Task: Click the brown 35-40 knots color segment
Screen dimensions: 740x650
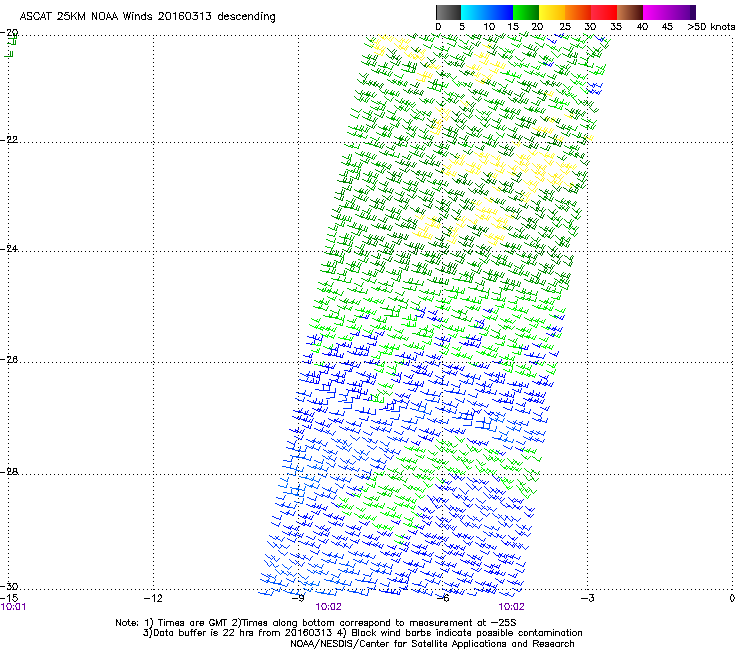Action: coord(630,12)
